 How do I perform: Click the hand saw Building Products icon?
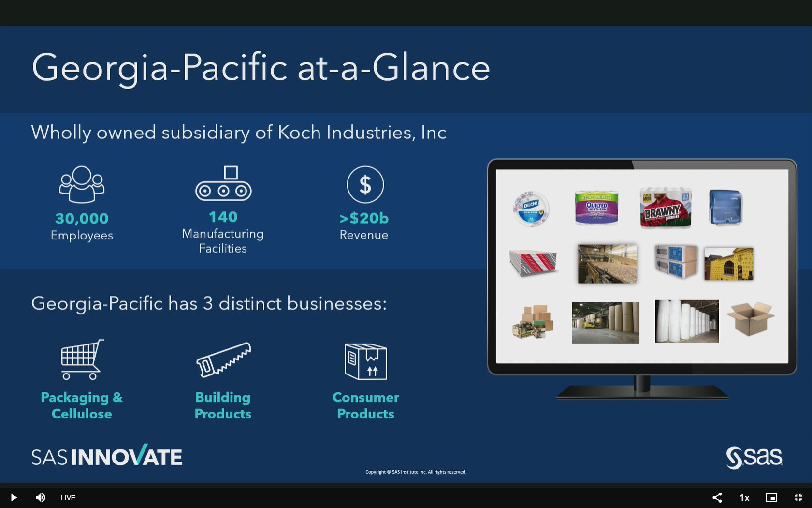pos(223,359)
